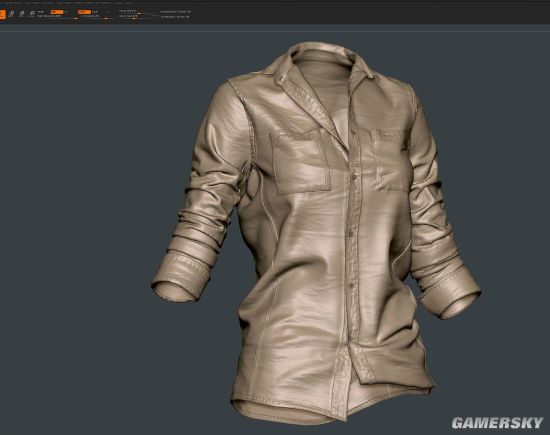550x435 pixels.
Task: Enable the dimmed Zcut button
Action: 108,12
